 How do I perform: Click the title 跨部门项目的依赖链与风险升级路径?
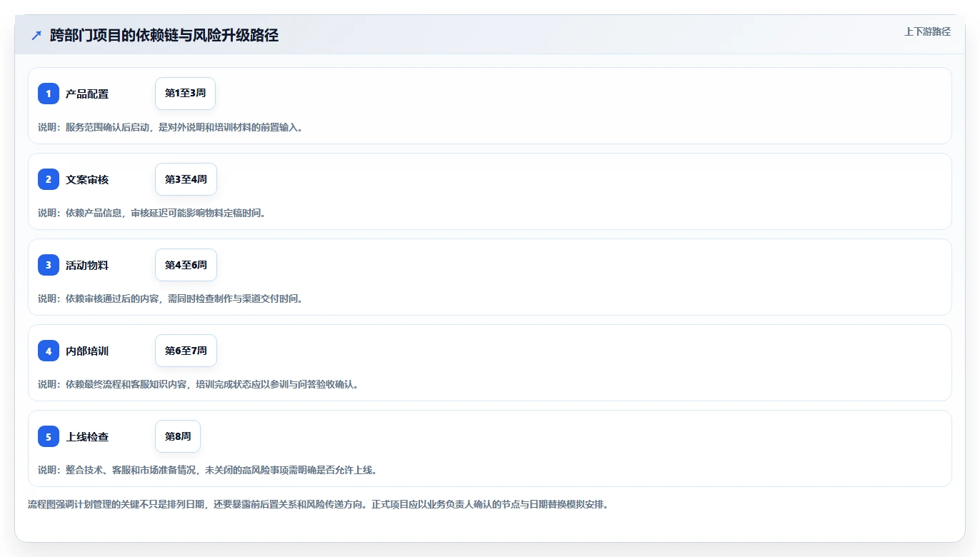click(164, 35)
